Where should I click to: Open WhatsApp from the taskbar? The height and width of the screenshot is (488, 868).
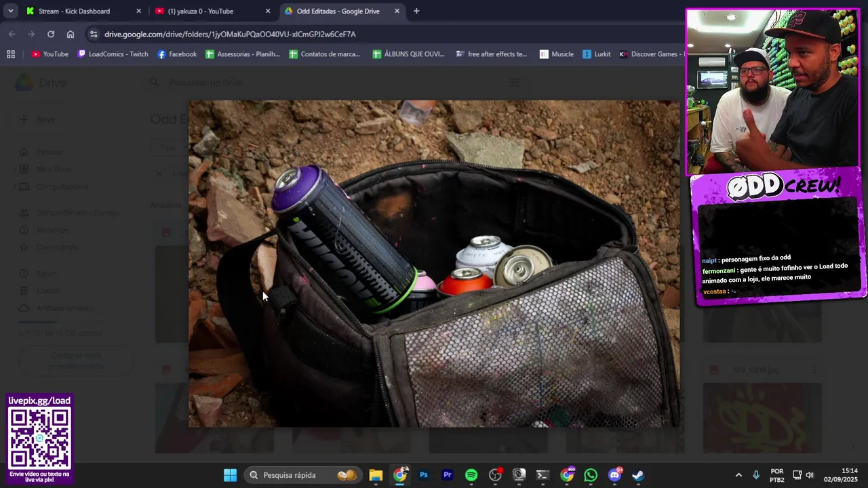(x=591, y=475)
